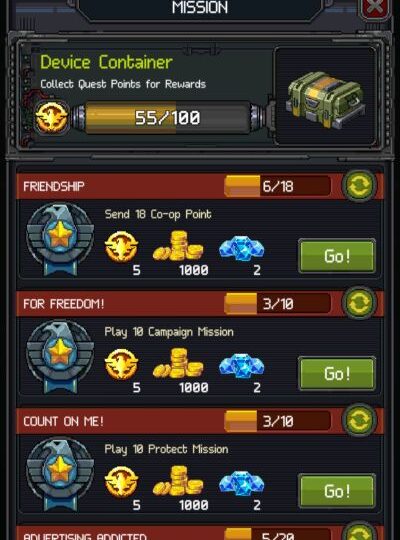Image resolution: width=400 pixels, height=540 pixels.
Task: Tap the blue gem reward in Friendship
Action: click(242, 248)
